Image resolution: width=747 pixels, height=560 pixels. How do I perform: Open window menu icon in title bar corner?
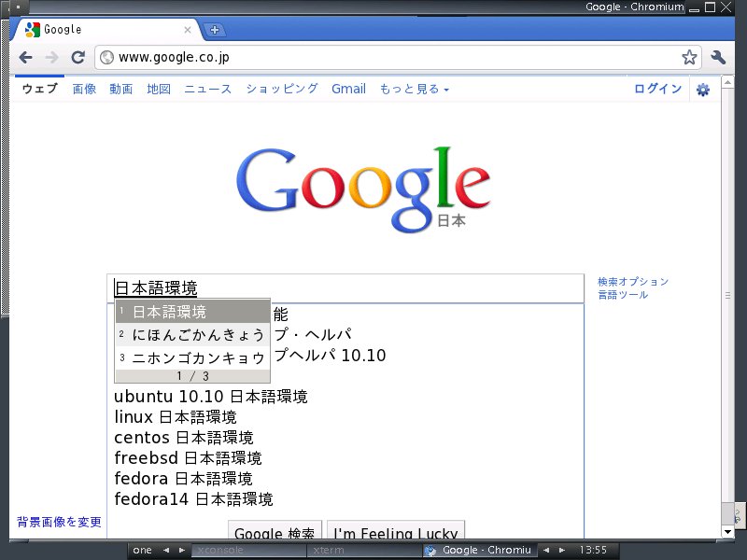18,7
